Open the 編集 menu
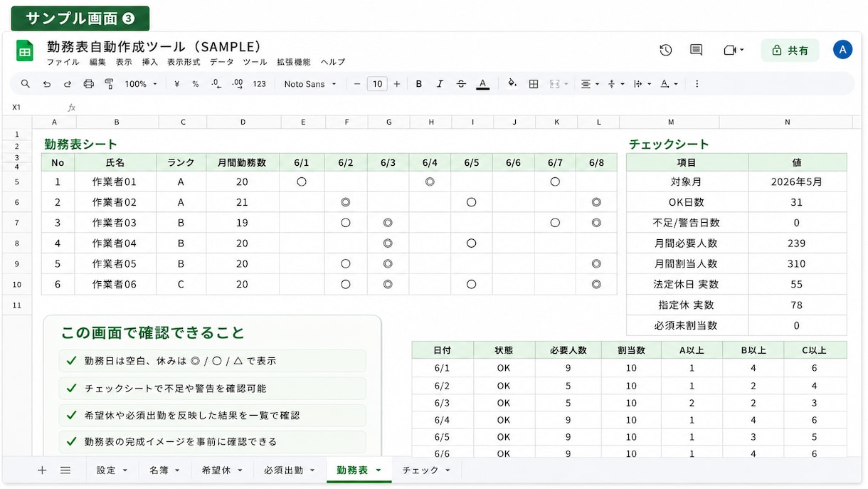 click(97, 63)
